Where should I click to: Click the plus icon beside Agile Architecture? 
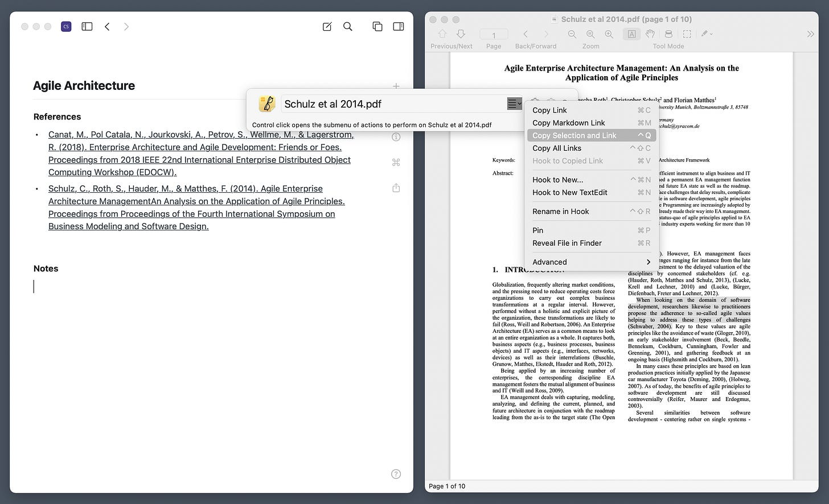click(x=396, y=86)
